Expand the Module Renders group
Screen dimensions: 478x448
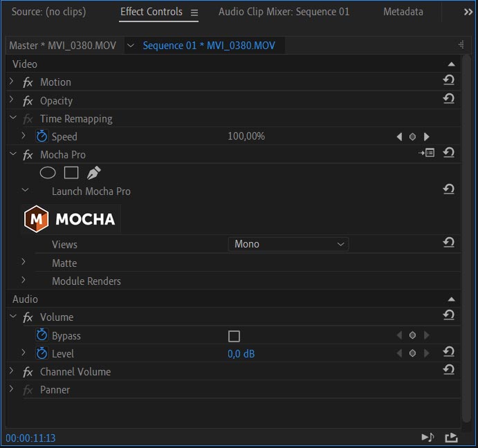coord(24,280)
